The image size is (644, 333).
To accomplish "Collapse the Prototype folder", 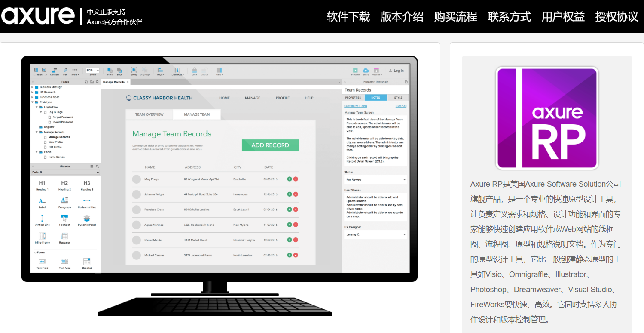I will click(x=32, y=102).
